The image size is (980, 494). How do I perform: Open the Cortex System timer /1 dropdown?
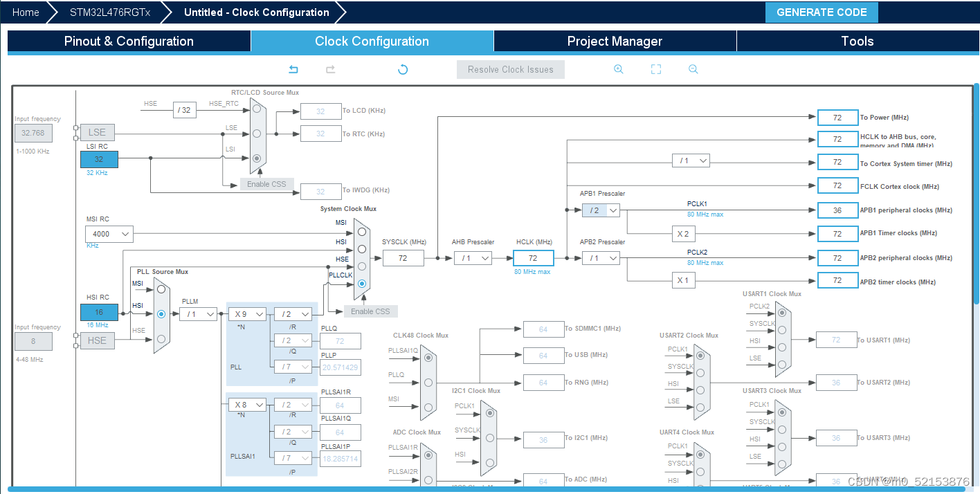pos(691,161)
